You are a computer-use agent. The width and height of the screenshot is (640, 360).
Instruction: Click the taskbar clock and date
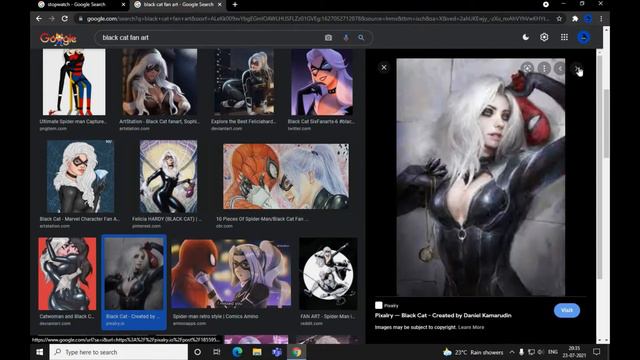point(574,352)
